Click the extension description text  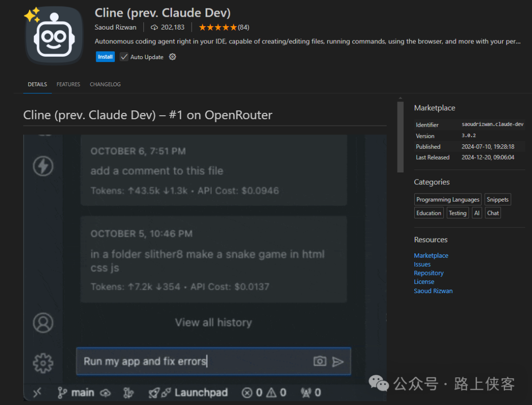coord(307,41)
